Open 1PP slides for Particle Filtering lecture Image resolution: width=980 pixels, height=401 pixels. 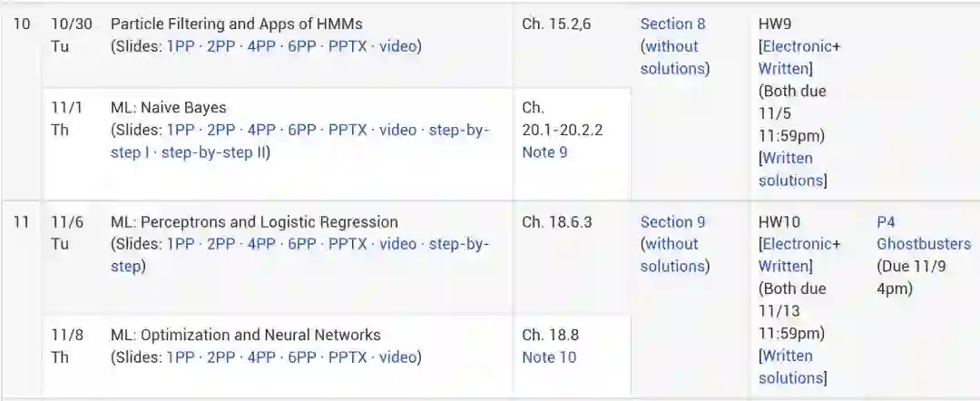click(x=181, y=46)
